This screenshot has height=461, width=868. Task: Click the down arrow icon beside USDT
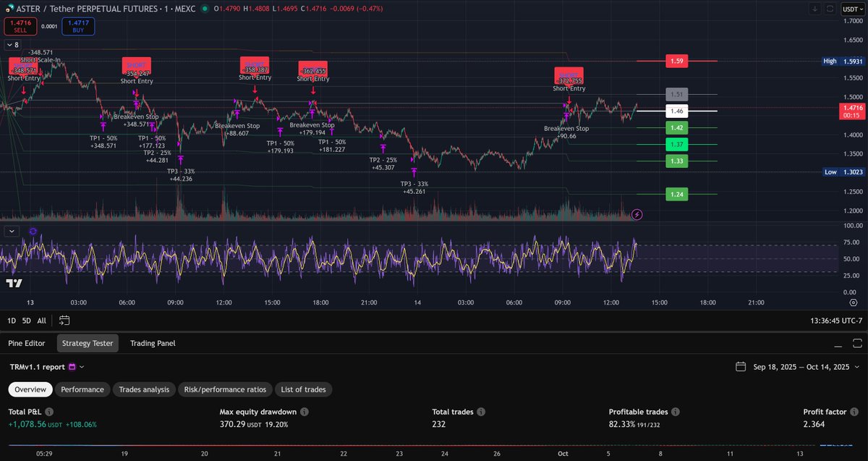[x=816, y=9]
